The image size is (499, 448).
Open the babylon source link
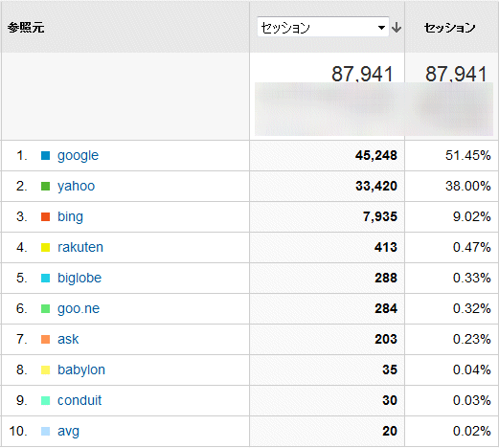(81, 370)
